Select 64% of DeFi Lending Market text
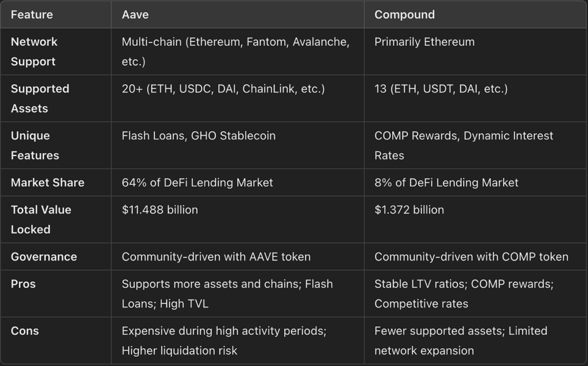This screenshot has height=366, width=588. click(197, 182)
